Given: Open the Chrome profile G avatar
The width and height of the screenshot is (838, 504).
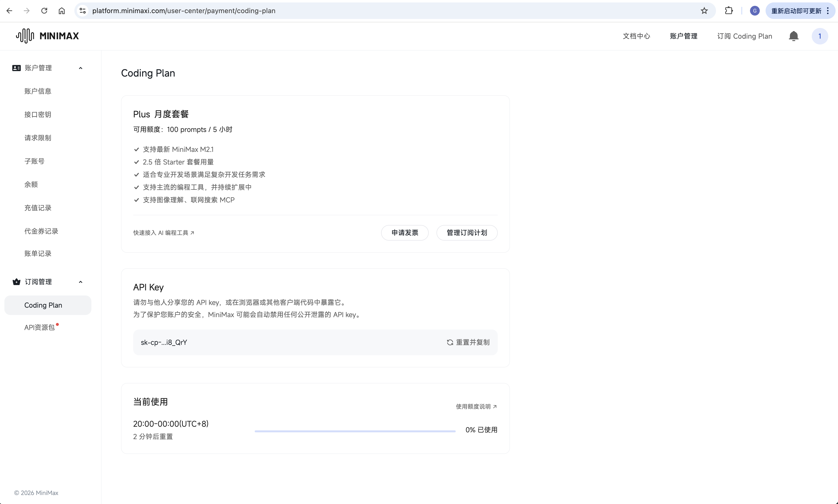Looking at the screenshot, I should 755,11.
